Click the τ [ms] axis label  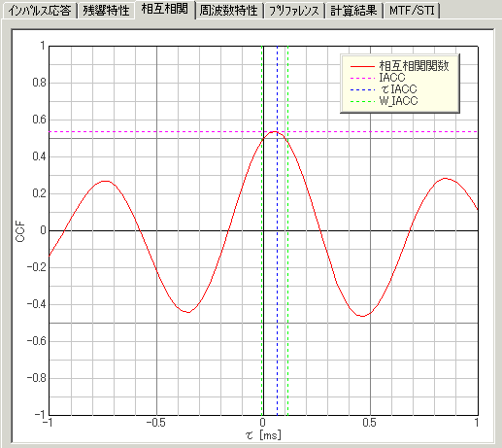pyautogui.click(x=263, y=434)
